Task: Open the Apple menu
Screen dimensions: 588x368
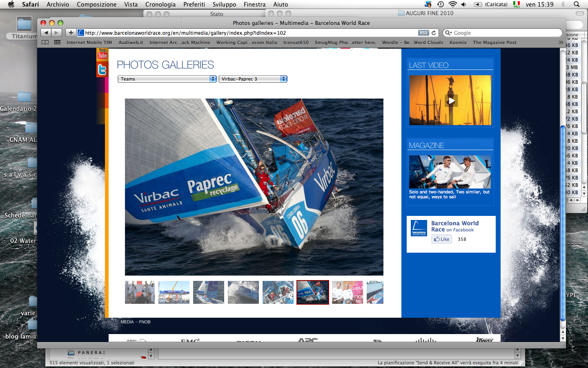Action: point(11,4)
